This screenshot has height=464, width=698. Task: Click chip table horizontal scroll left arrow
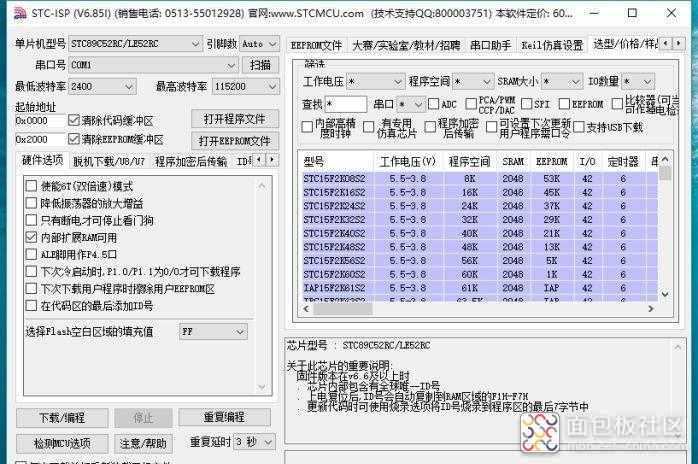coord(306,308)
